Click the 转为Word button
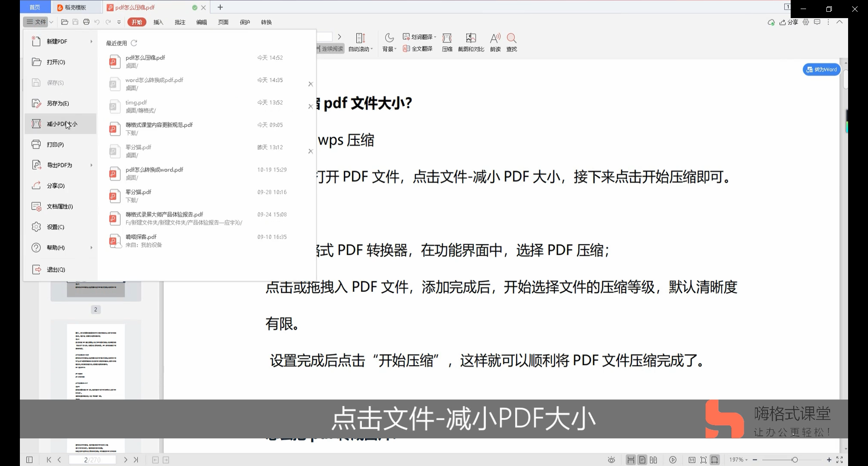The image size is (868, 466). (821, 70)
